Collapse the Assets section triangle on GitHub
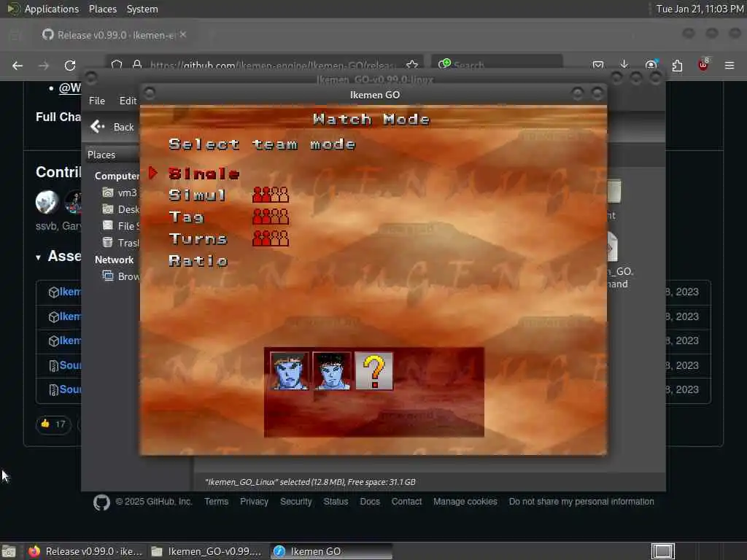The height and width of the screenshot is (560, 747). pyautogui.click(x=38, y=257)
